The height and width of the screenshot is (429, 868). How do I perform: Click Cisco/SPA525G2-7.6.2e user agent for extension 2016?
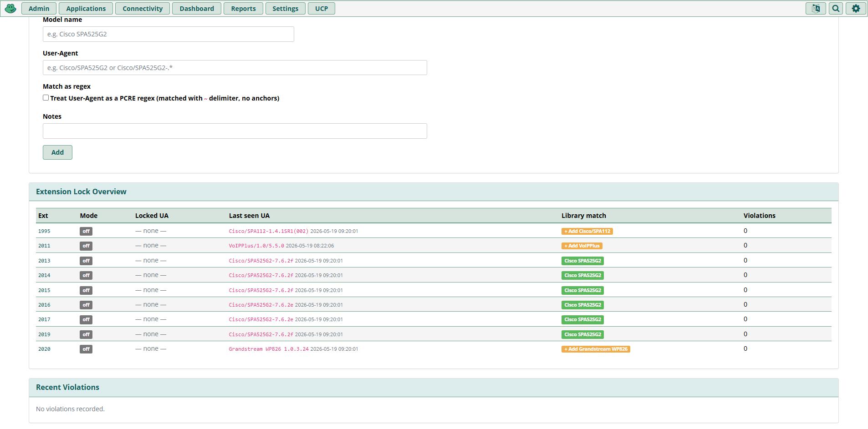click(261, 305)
